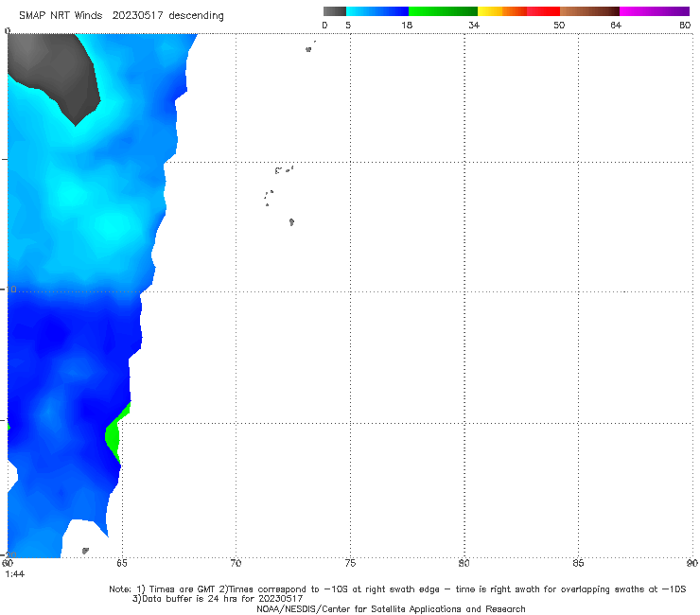Click the note '3)Data buffer is 24 hrs'

(218, 599)
